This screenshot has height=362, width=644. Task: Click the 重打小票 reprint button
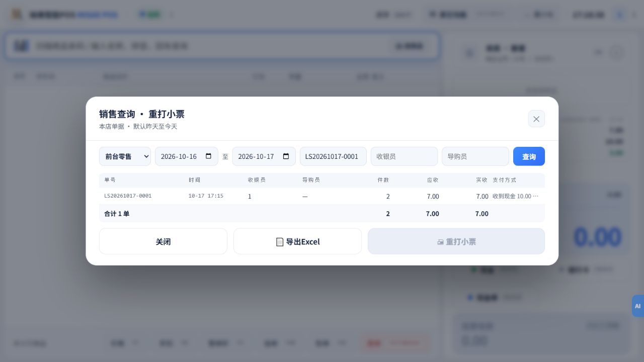tap(456, 241)
